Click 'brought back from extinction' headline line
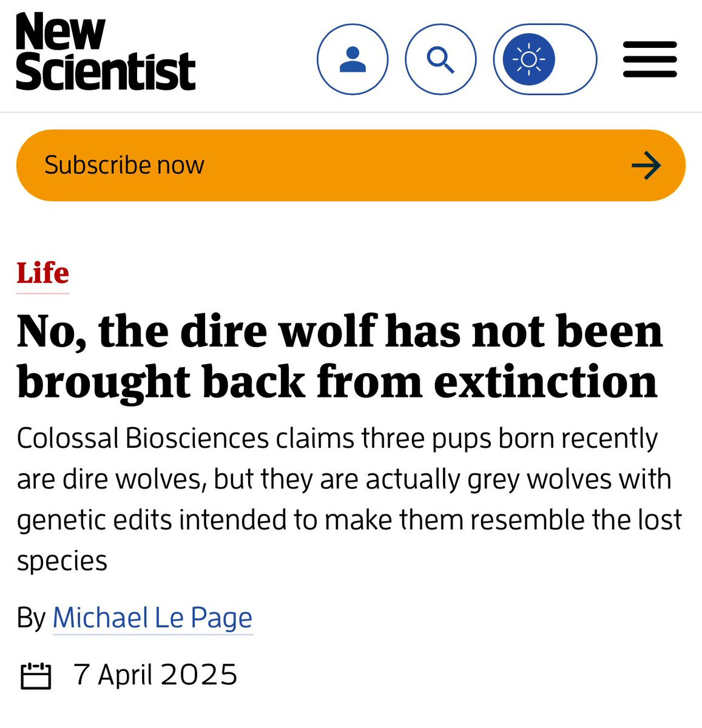702x728 pixels. (337, 382)
